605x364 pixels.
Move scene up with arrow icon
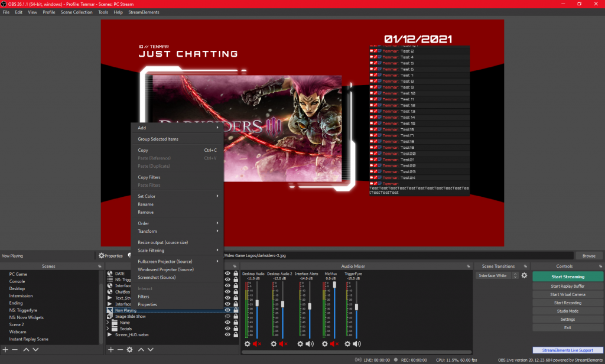point(26,349)
